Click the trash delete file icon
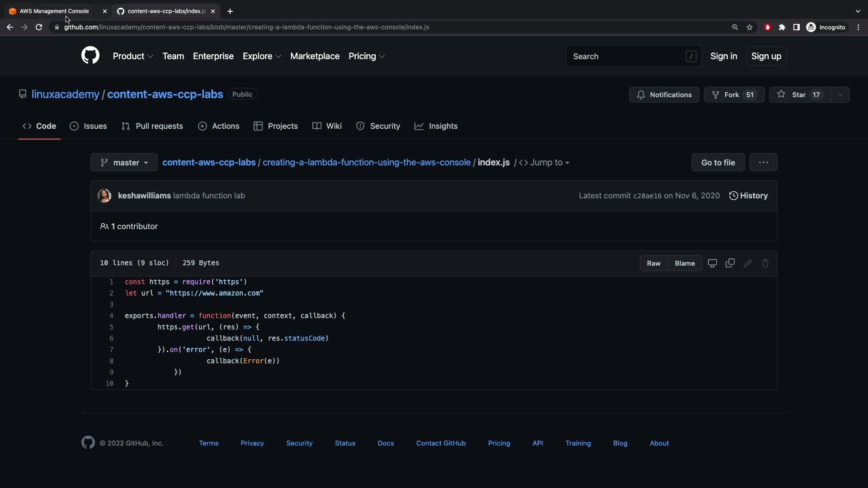 (765, 263)
